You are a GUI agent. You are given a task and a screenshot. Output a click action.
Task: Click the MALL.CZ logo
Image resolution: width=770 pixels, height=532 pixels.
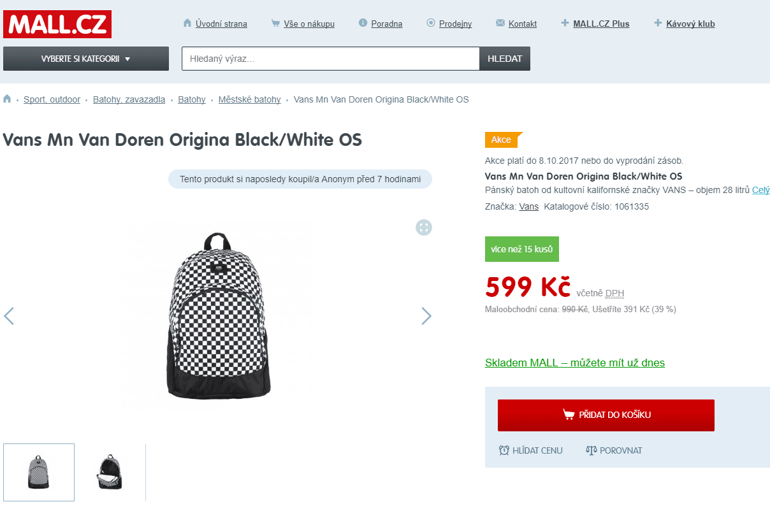point(57,24)
